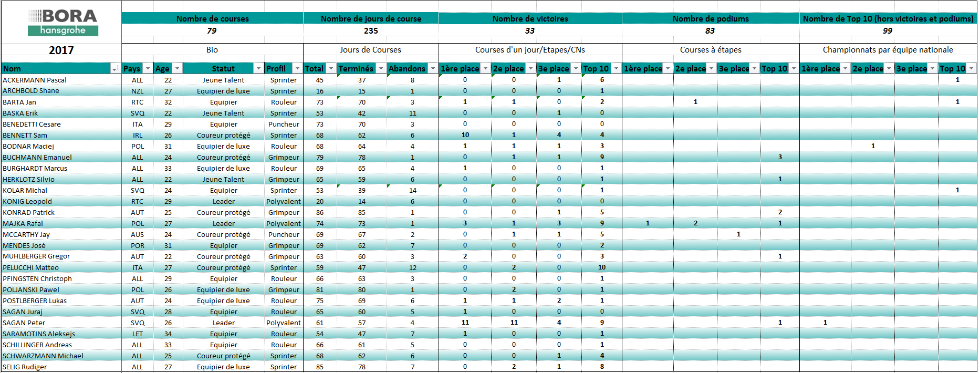Viewport: 980px width, 373px height.
Task: Open the Age column filter arrow
Action: click(x=178, y=69)
